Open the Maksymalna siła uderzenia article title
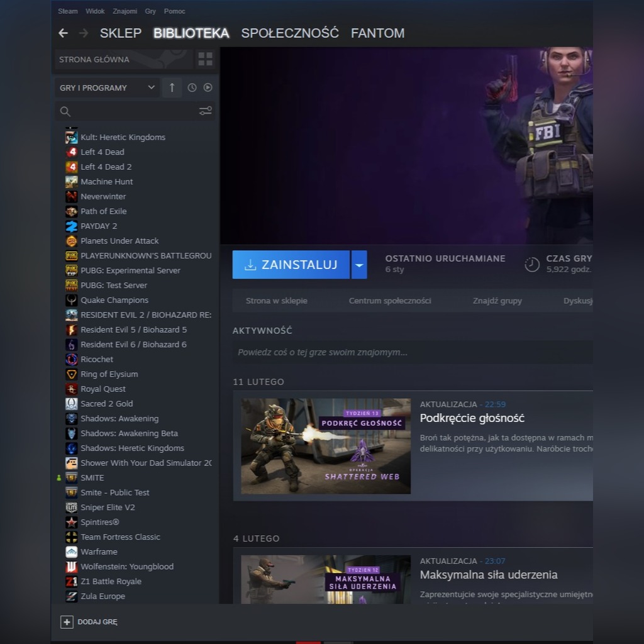This screenshot has height=644, width=644. click(x=488, y=575)
